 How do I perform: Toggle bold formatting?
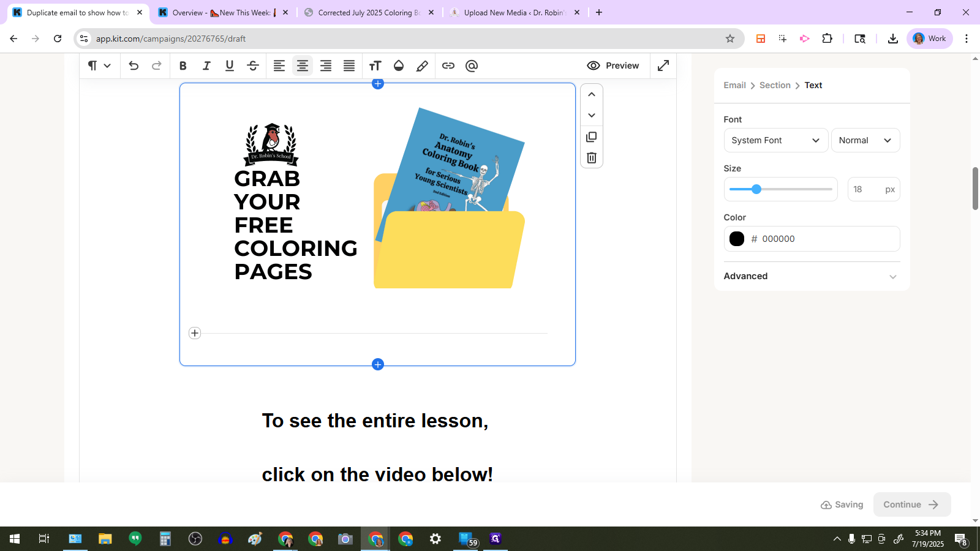(x=183, y=66)
